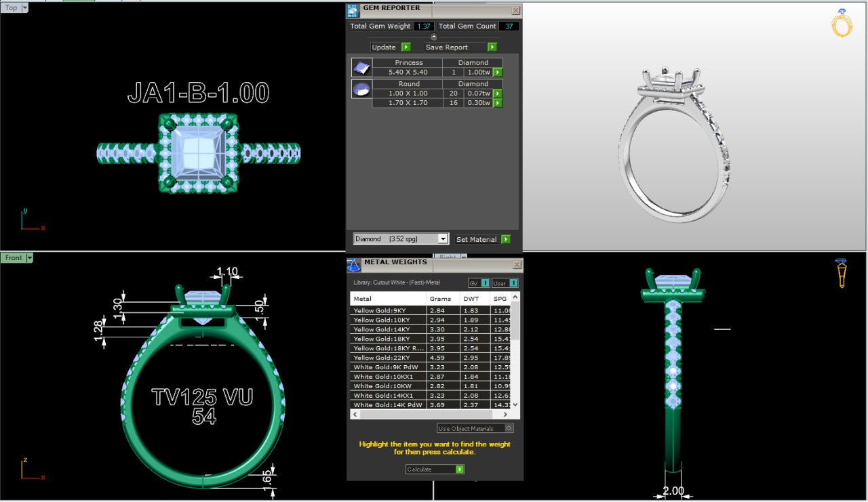
Task: Close the Metal Weights panel
Action: [517, 264]
